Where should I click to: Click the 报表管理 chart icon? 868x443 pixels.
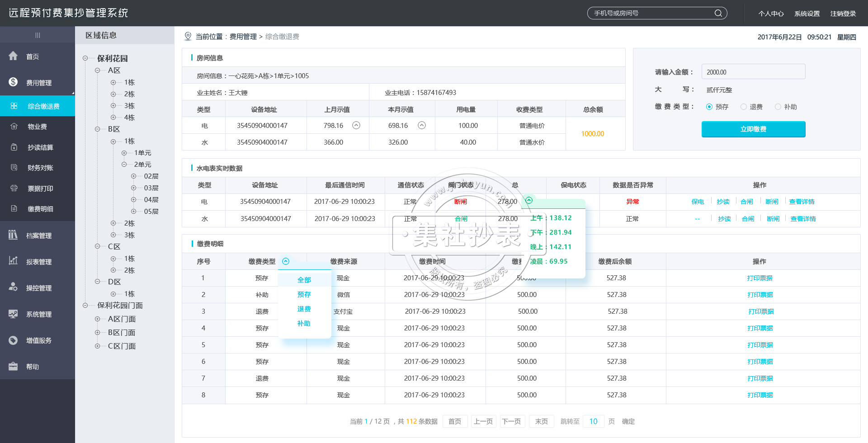click(13, 261)
